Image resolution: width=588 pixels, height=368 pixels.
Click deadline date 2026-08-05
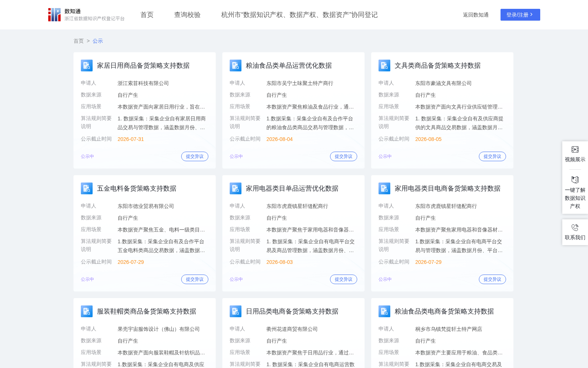pos(429,139)
